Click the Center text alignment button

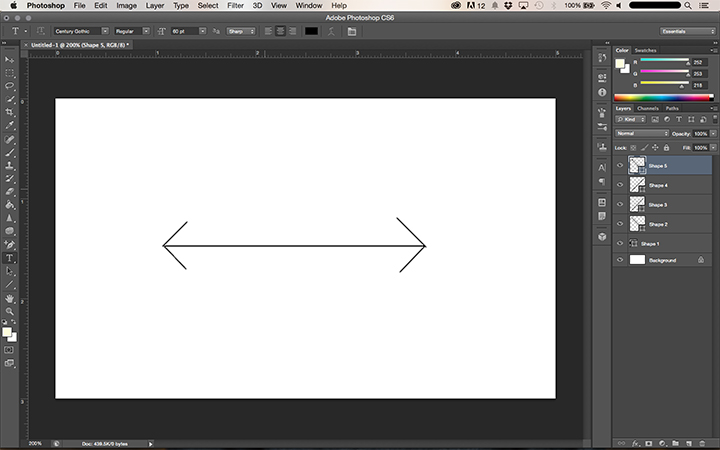(x=280, y=31)
